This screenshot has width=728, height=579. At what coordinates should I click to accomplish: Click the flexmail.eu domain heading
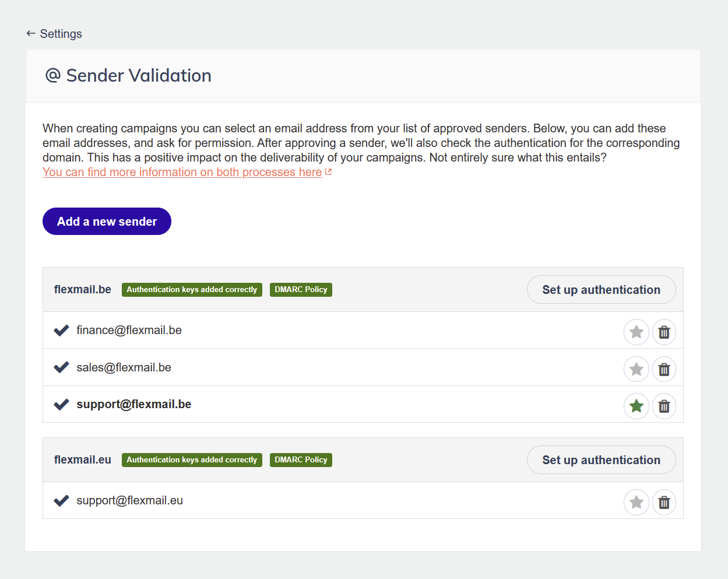click(82, 460)
